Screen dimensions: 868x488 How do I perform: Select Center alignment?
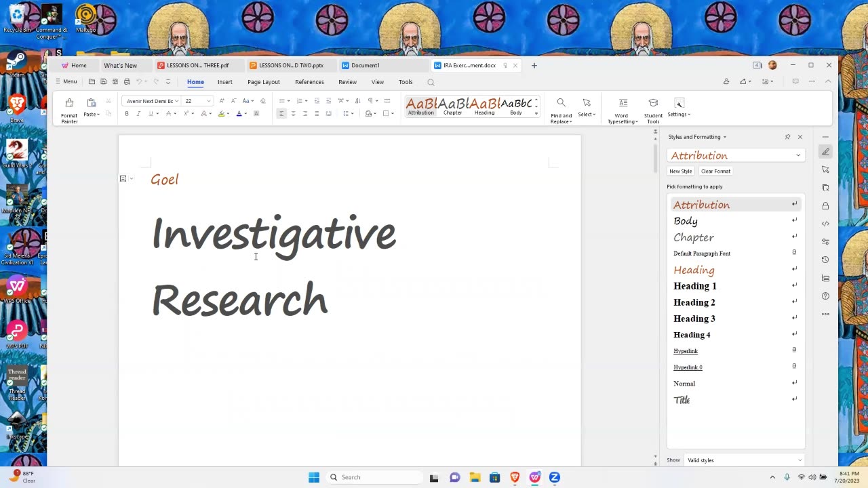click(293, 114)
